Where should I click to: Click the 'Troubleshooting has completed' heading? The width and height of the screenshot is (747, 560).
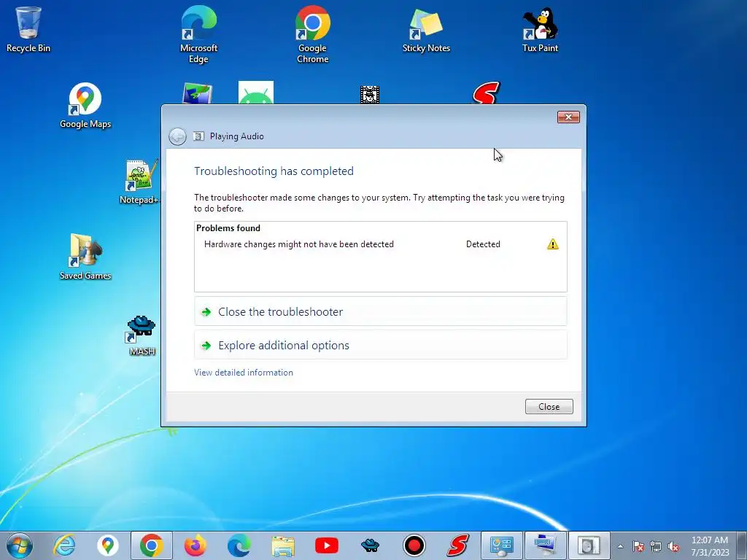pyautogui.click(x=274, y=171)
